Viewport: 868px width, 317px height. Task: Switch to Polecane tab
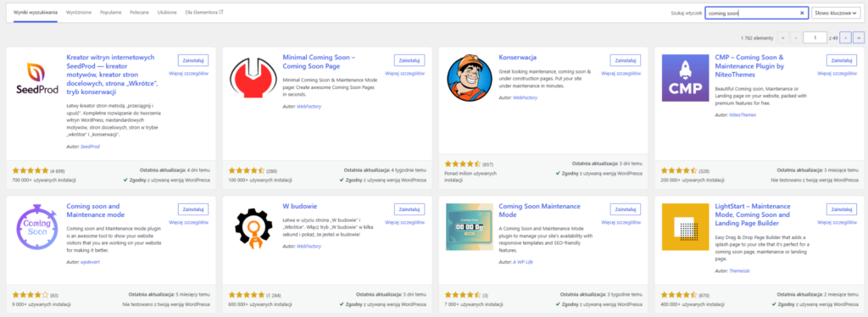point(140,12)
